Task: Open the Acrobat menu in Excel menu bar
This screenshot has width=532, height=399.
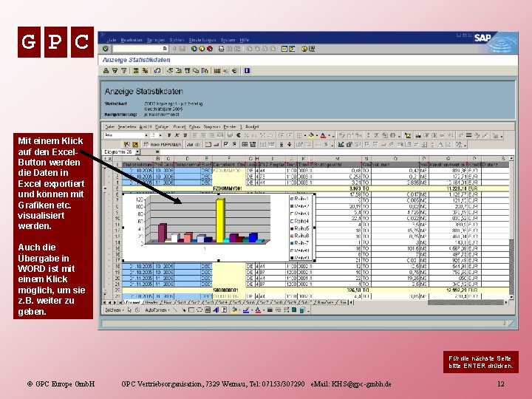Action: click(252, 126)
